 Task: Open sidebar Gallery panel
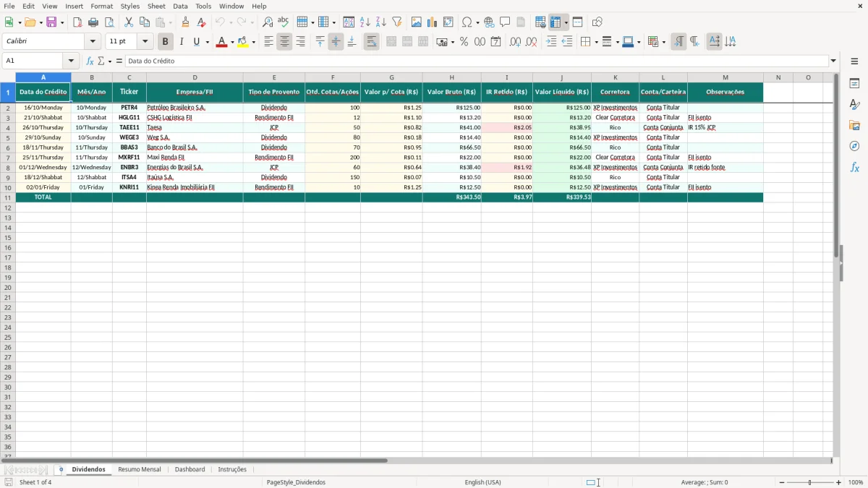pos(854,126)
